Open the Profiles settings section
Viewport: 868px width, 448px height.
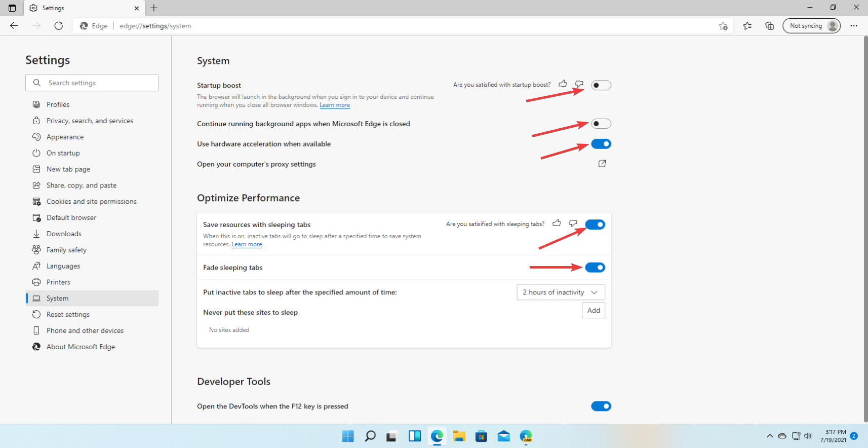(x=92, y=104)
